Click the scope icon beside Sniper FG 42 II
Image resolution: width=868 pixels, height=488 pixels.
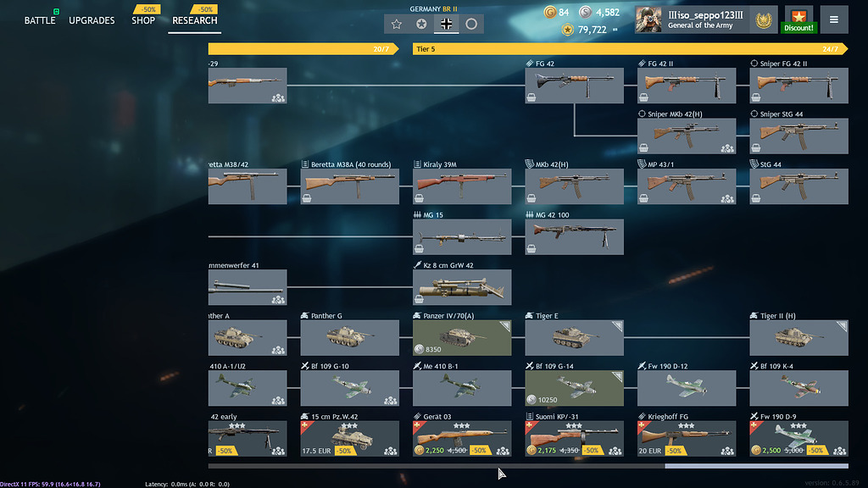click(x=753, y=62)
